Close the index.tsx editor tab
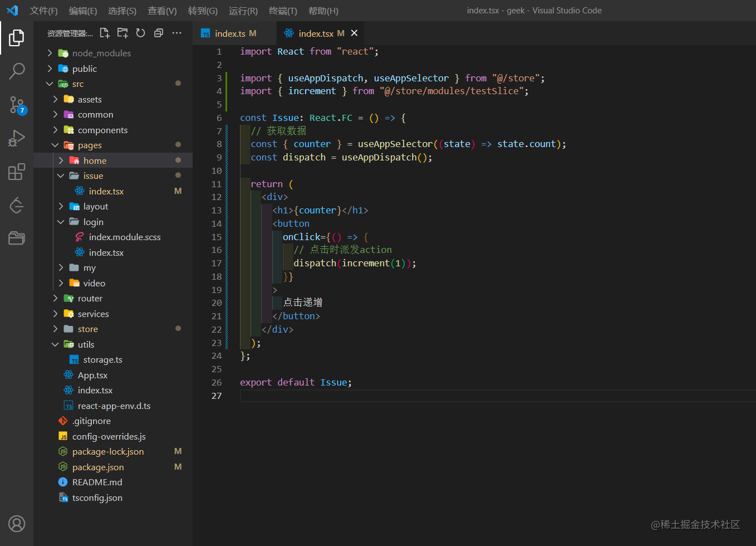 click(354, 33)
